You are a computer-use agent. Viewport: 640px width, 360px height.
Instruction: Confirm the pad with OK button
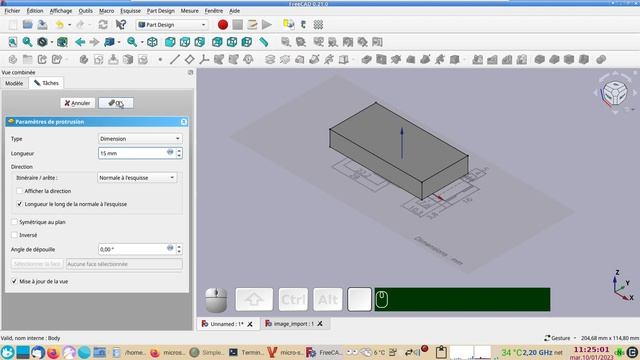click(x=116, y=103)
